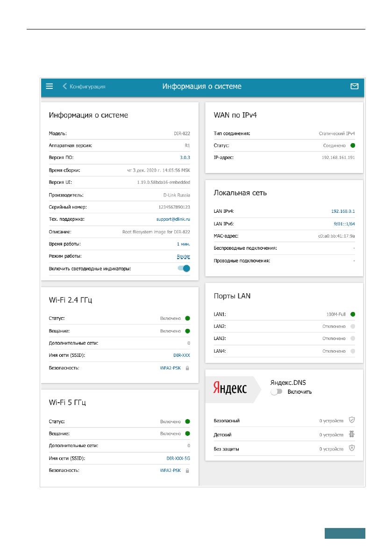Click LAN2 grey status indicator
392x557 pixels.
(x=353, y=326)
